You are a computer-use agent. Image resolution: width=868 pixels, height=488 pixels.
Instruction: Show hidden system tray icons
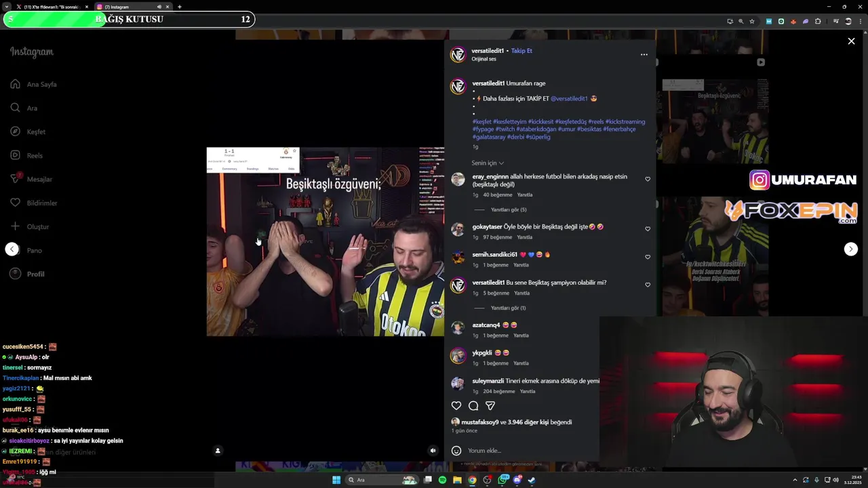pos(795,480)
